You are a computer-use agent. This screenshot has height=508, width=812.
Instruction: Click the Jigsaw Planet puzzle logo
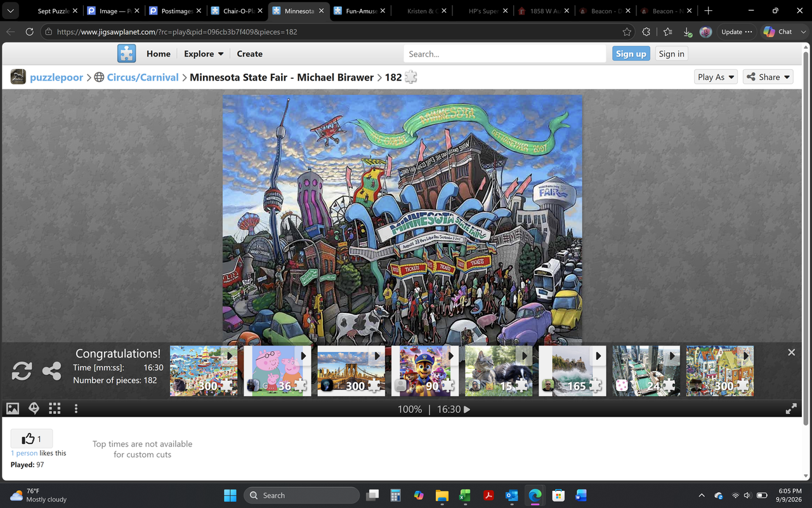pos(127,53)
